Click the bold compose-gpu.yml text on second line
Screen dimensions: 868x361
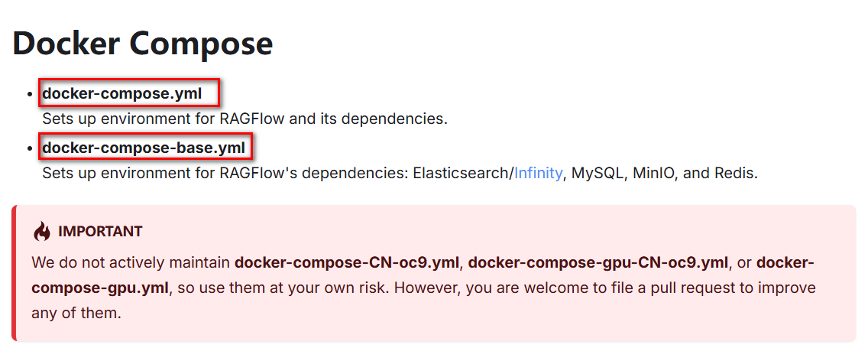click(99, 288)
